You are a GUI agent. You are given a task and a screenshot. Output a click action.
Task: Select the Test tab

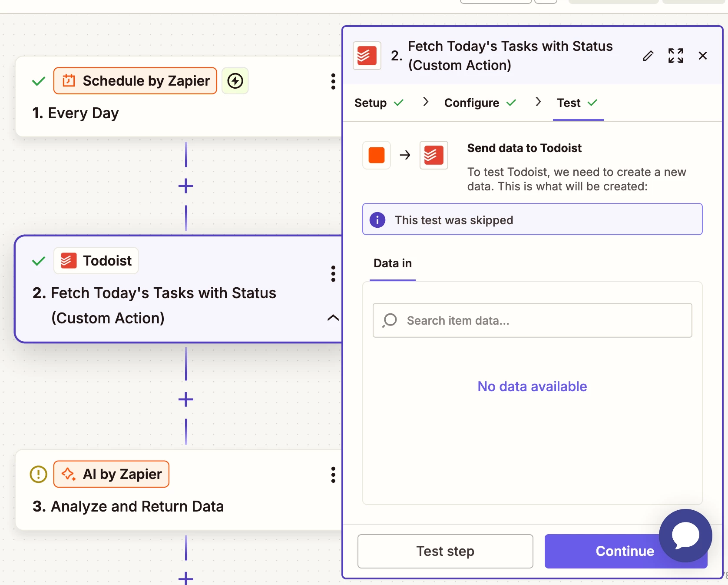pos(577,103)
